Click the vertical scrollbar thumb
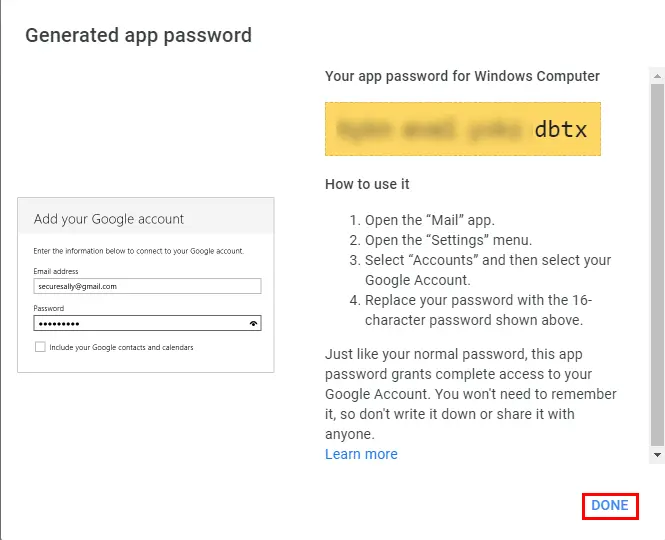Image resolution: width=665 pixels, height=540 pixels. tap(657, 260)
